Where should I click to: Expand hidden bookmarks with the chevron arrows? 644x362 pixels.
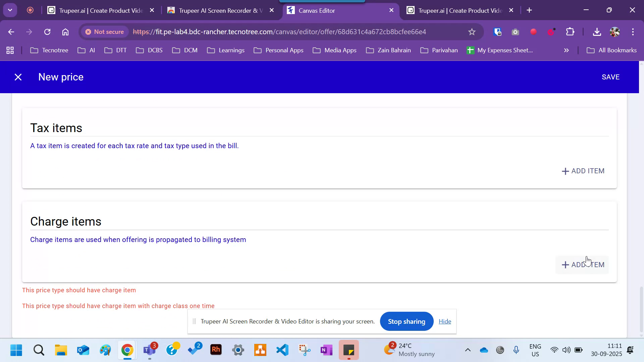click(x=566, y=50)
